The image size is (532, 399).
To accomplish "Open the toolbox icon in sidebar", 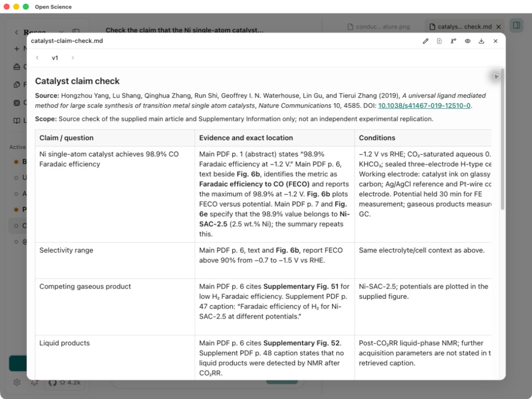I will pos(17,67).
